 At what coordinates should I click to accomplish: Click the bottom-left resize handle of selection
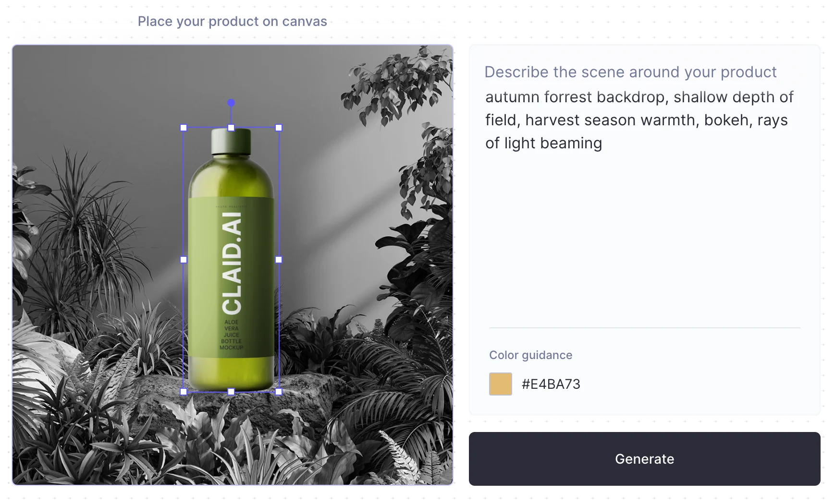click(x=184, y=392)
